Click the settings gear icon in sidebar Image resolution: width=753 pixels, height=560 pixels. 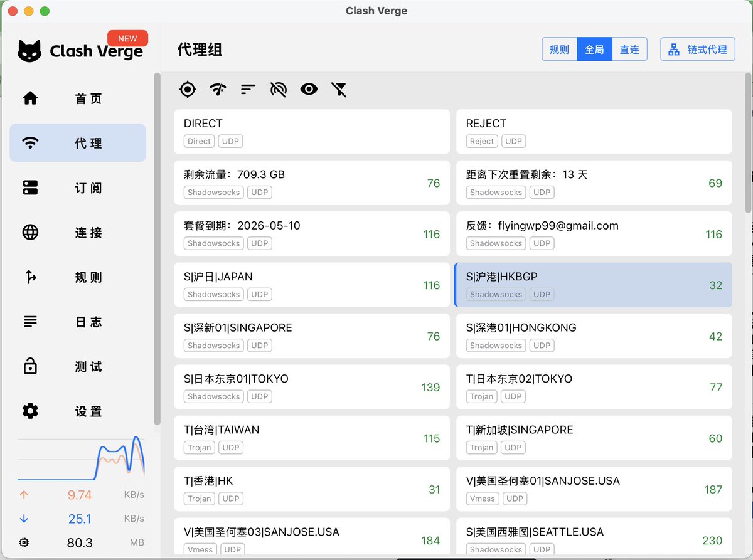click(30, 411)
